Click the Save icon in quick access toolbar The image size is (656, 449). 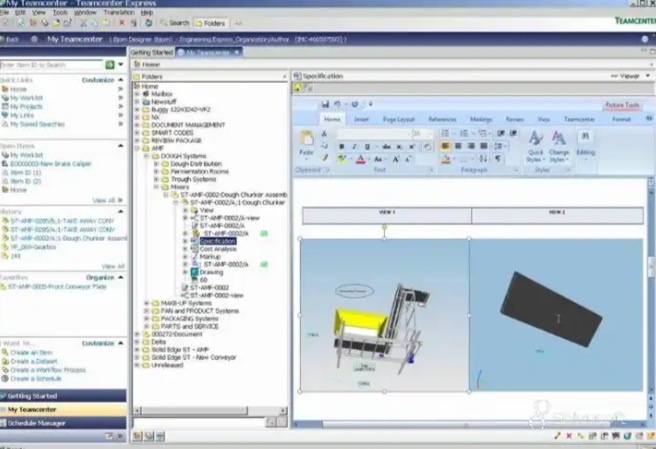pos(326,104)
